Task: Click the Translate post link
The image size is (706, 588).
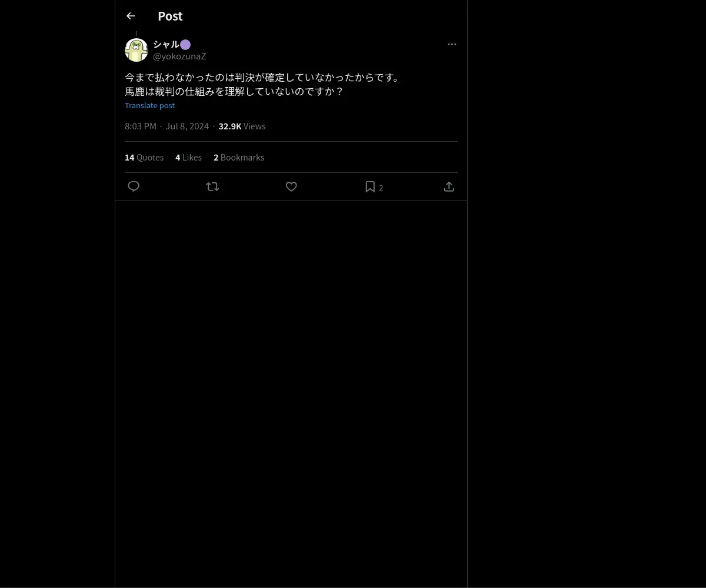Action: coord(149,105)
